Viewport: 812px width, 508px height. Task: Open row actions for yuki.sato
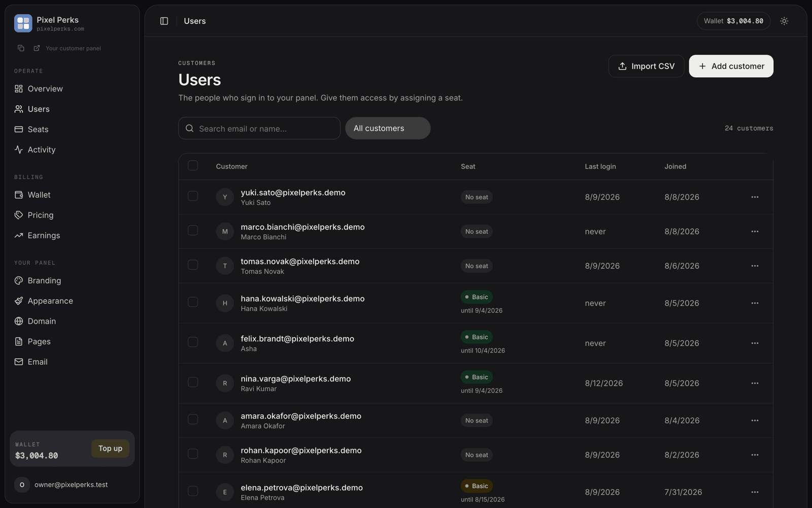click(755, 197)
